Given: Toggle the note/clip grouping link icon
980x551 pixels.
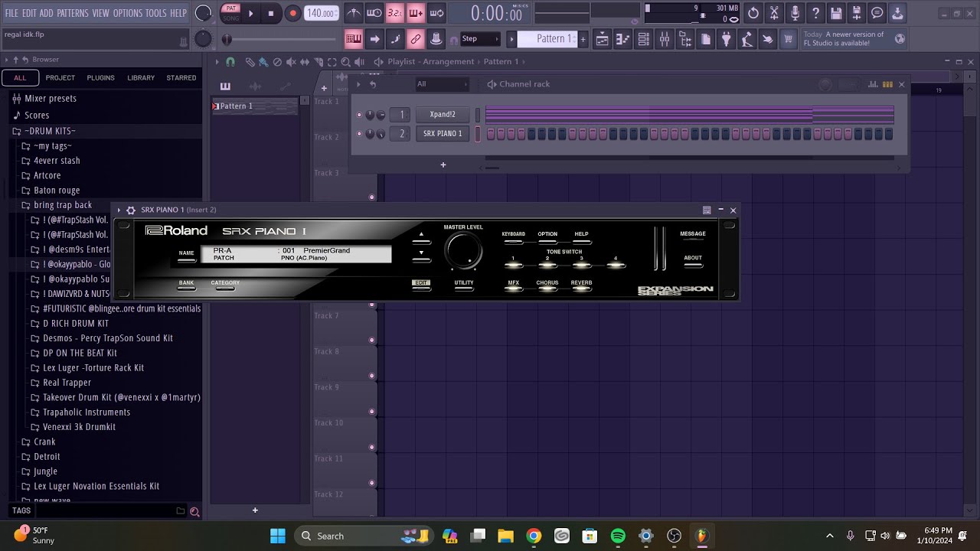Looking at the screenshot, I should pos(416,39).
